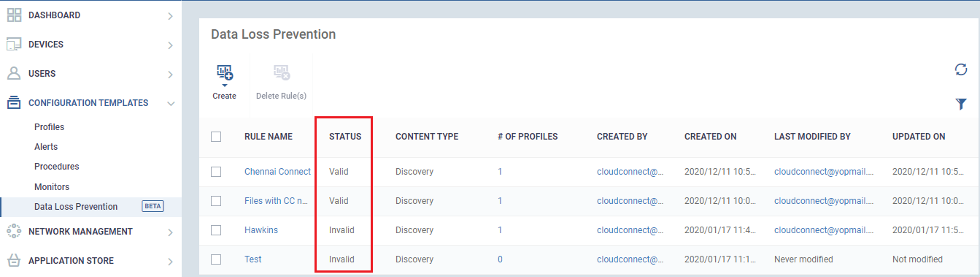The width and height of the screenshot is (980, 277).
Task: Expand the Network Management chevron
Action: click(x=170, y=232)
